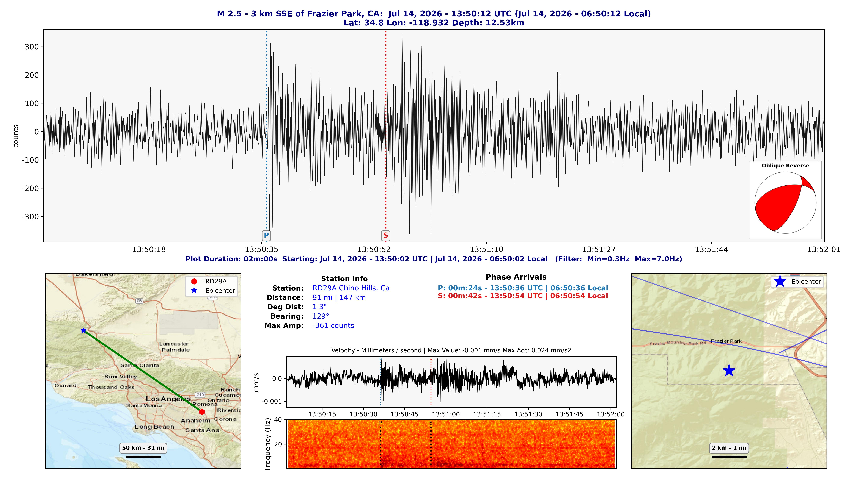Click the "Thousand Oaks" label on the regional map
This screenshot has width=868, height=488.
pos(111,387)
